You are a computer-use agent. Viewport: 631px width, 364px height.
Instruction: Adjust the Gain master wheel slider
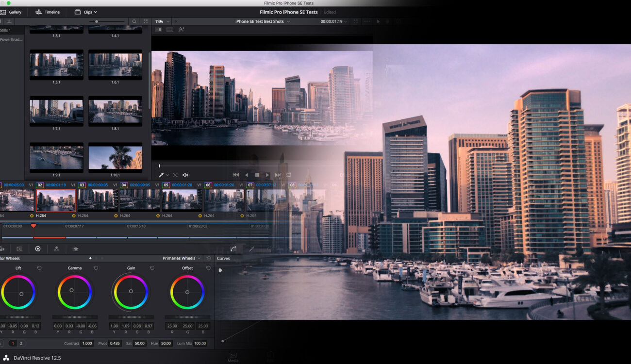(x=131, y=317)
